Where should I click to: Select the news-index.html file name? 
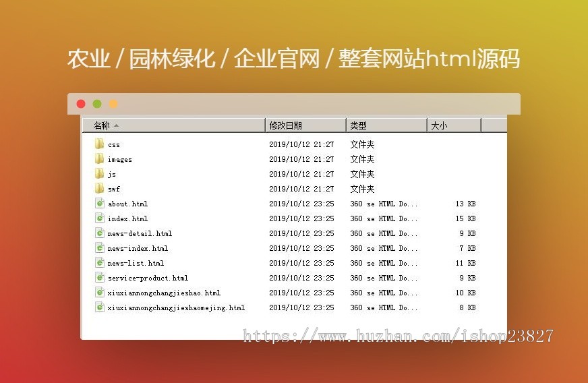[x=138, y=248]
